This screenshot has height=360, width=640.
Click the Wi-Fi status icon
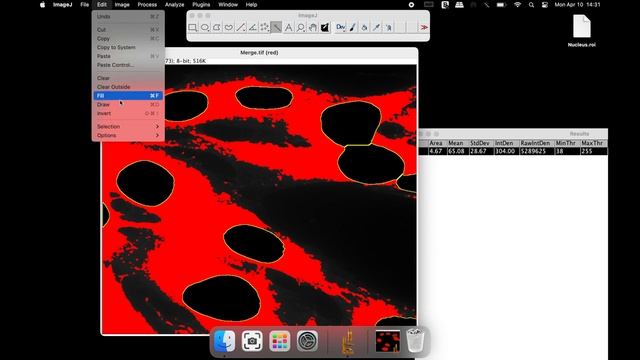tap(517, 5)
